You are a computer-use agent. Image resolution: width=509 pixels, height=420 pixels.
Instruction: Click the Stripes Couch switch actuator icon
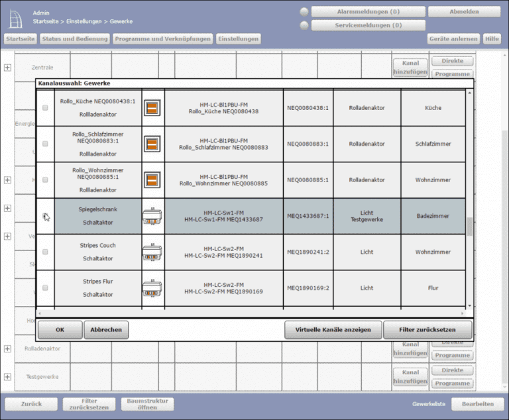point(152,252)
